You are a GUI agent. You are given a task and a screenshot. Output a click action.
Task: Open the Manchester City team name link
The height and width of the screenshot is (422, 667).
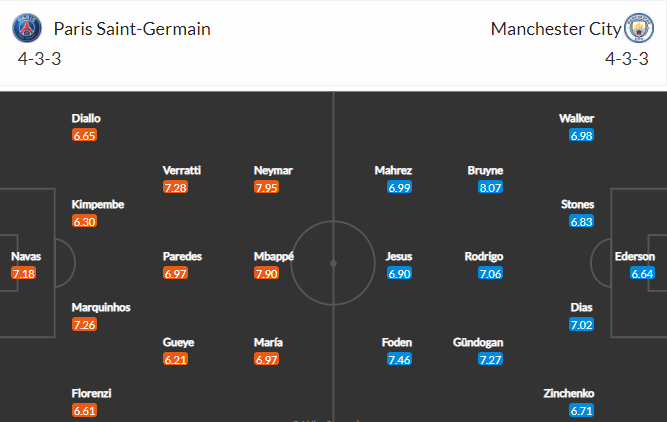pyautogui.click(x=556, y=29)
